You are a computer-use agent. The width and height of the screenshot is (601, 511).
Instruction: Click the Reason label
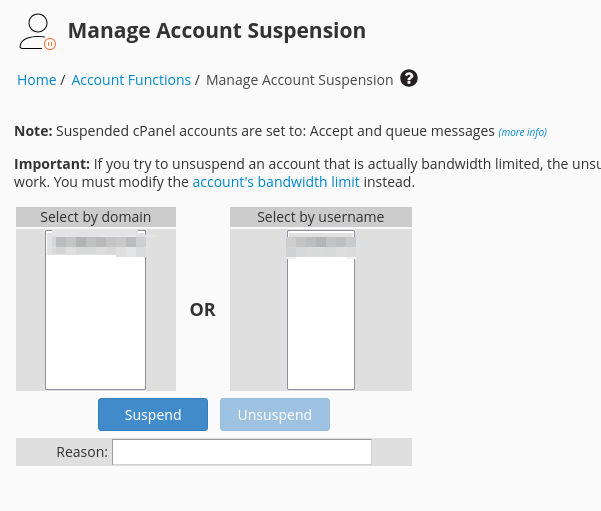coord(82,452)
